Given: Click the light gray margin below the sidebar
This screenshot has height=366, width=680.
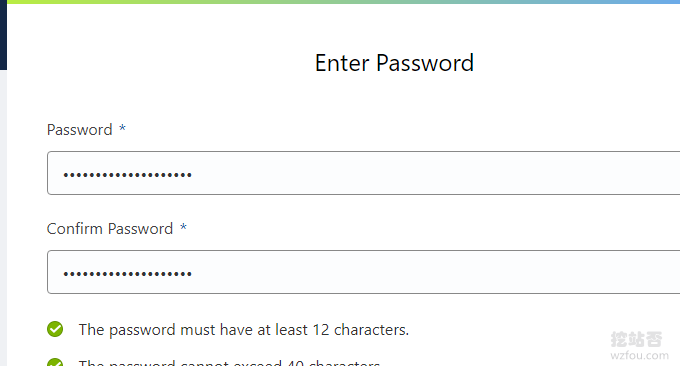Looking at the screenshot, I should [x=3, y=218].
